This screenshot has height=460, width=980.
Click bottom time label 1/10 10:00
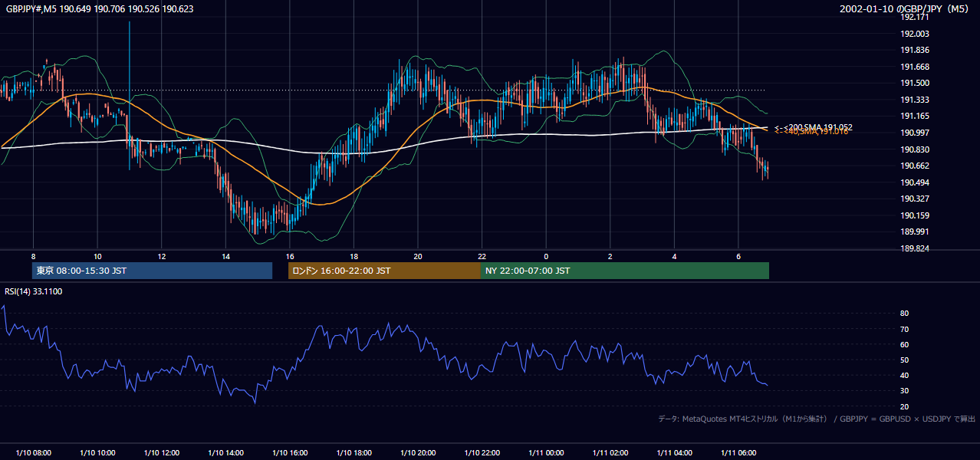pyautogui.click(x=97, y=453)
